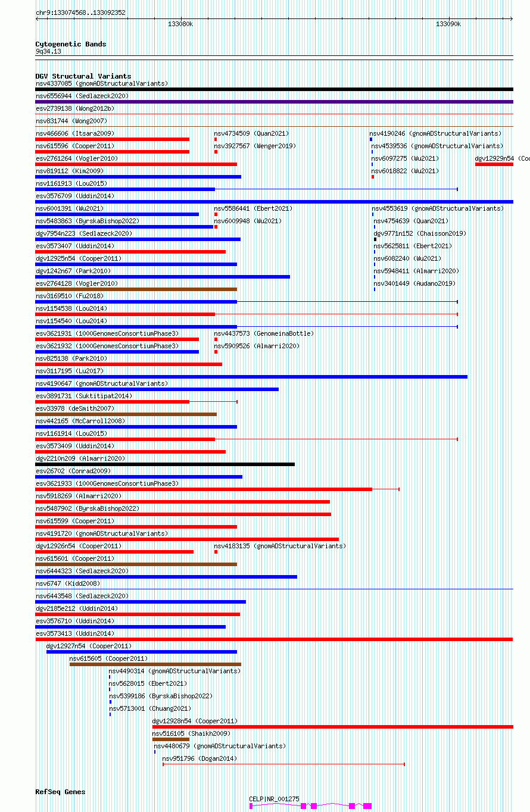Open the esv3621931 1000Genomes variant

(x=107, y=333)
